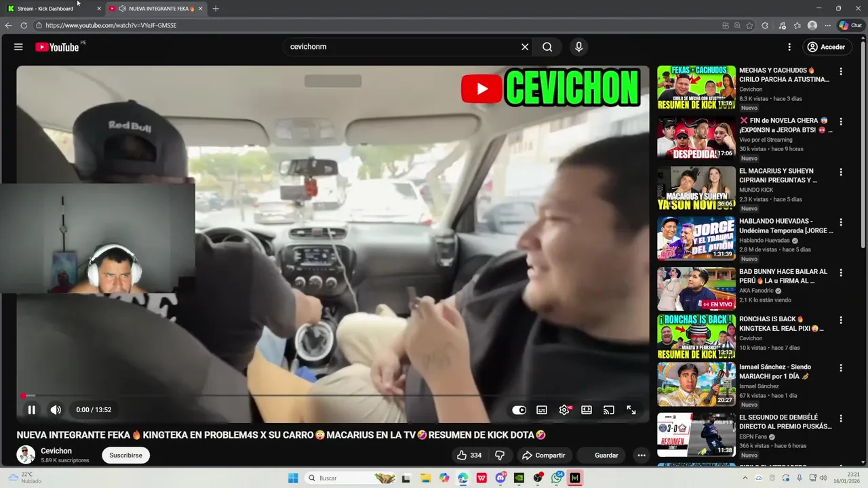Enter full screen mode
Viewport: 868px width, 488px height.
point(631,410)
